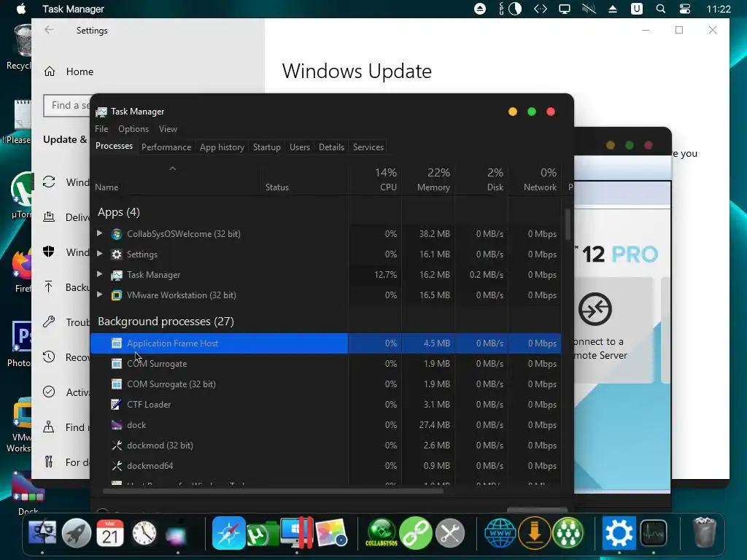Switch to the Services tab

368,147
